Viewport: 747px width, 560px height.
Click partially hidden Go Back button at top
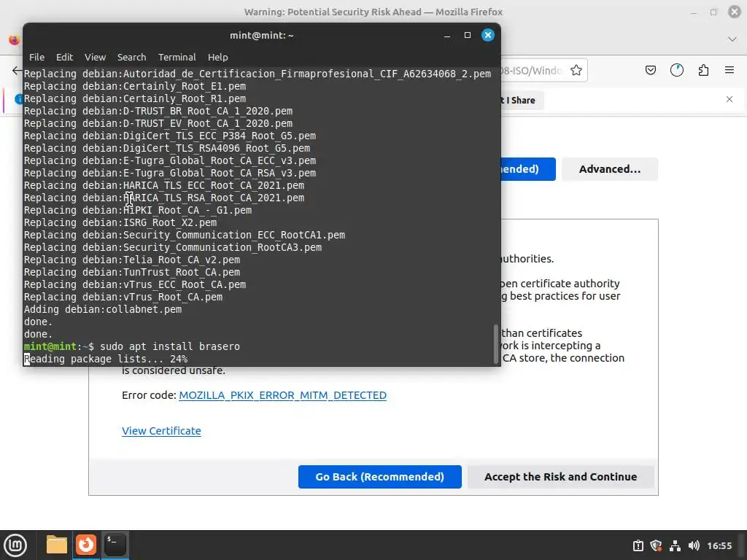pos(528,169)
